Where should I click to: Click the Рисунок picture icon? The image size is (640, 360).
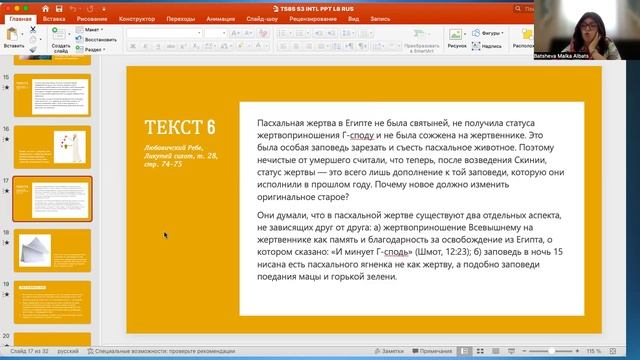tap(455, 34)
